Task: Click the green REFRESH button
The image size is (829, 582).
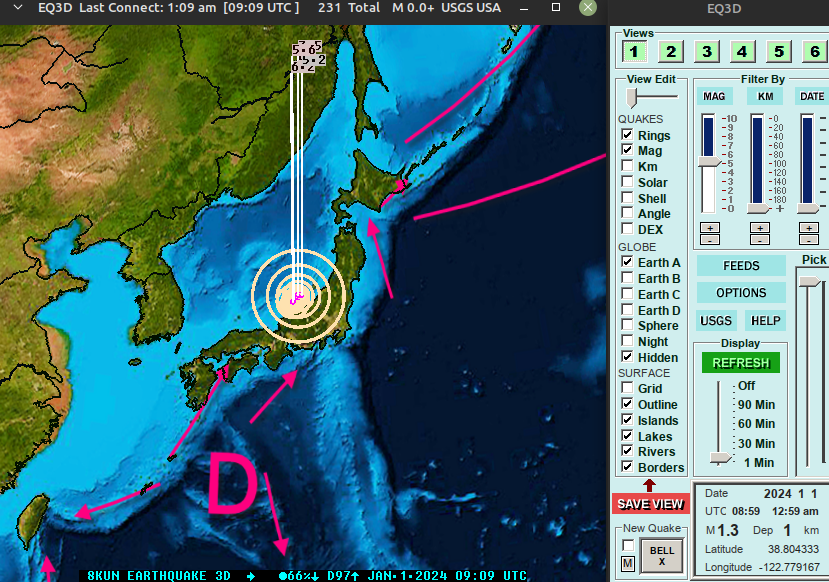Action: click(741, 363)
